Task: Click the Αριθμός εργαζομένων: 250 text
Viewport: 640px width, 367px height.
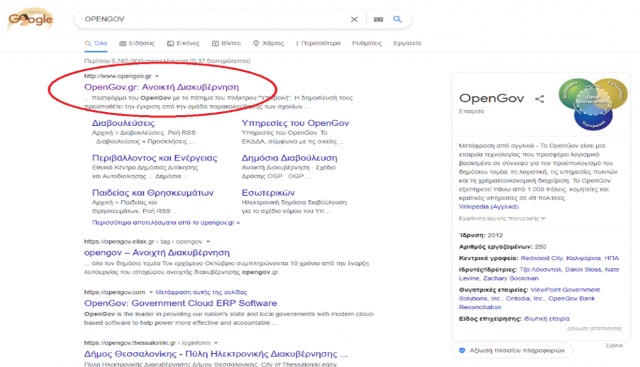Action: pyautogui.click(x=502, y=247)
